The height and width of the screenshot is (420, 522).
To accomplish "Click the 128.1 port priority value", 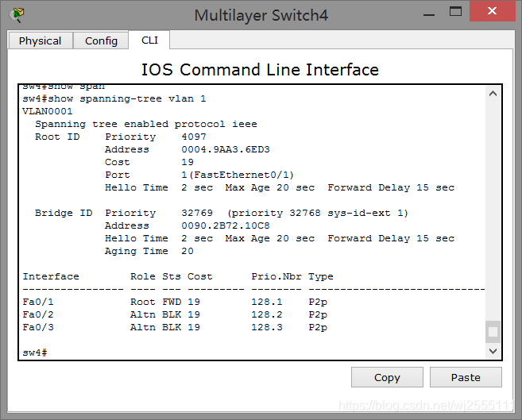I will [x=267, y=302].
